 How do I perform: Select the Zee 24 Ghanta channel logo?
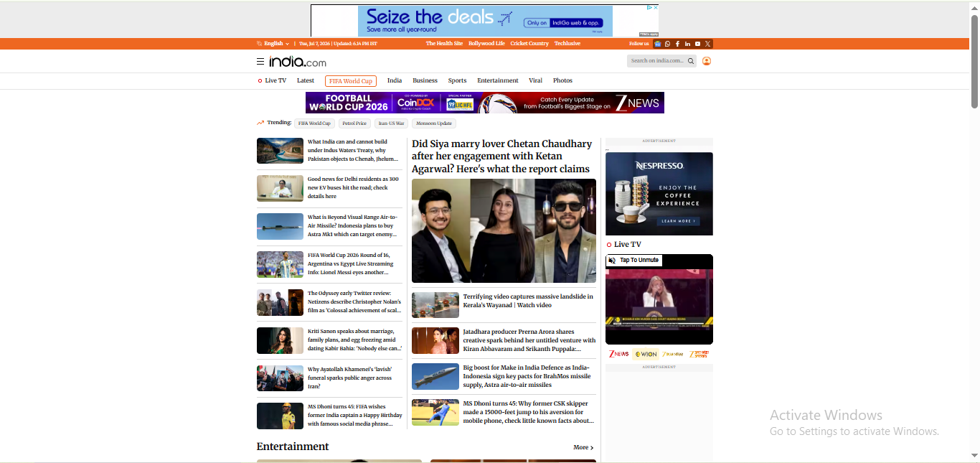(700, 354)
